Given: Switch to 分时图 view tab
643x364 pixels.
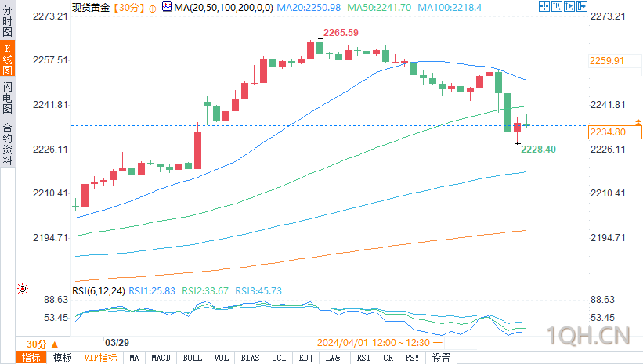Looking at the screenshot, I should [7, 20].
